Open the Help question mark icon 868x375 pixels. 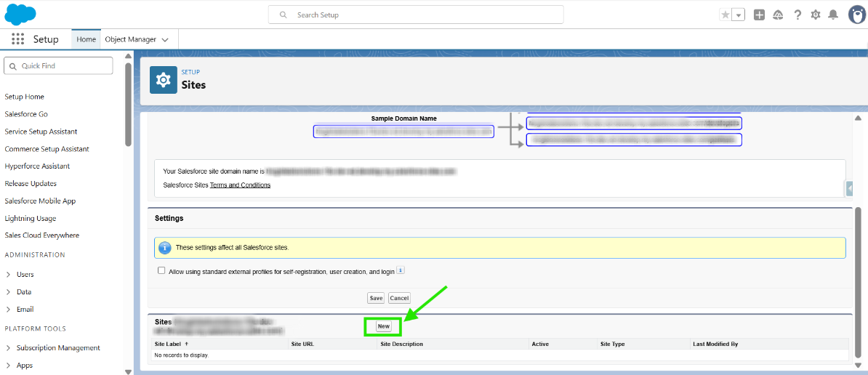click(x=797, y=15)
